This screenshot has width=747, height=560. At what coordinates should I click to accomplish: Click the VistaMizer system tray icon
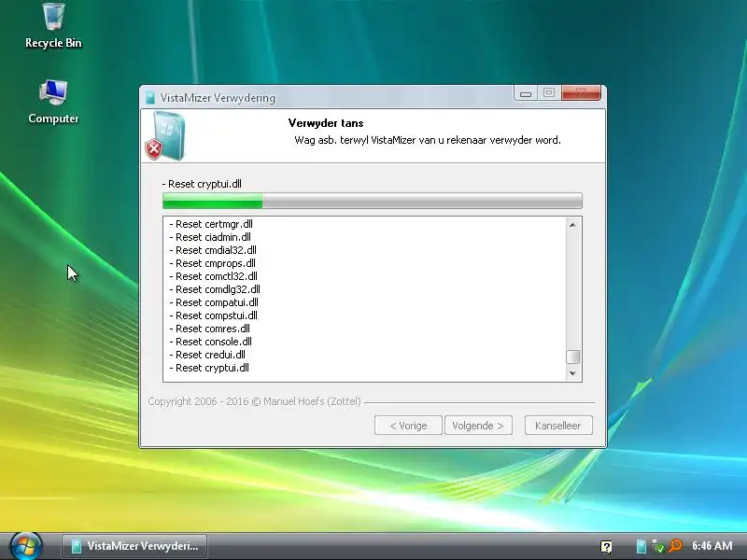[641, 546]
